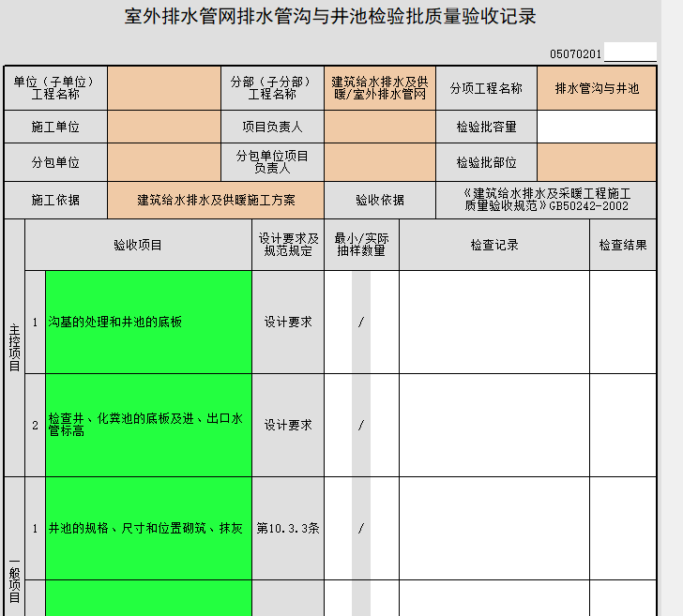Click the blank field after code 05070201
This screenshot has height=616, width=683.
630,53
